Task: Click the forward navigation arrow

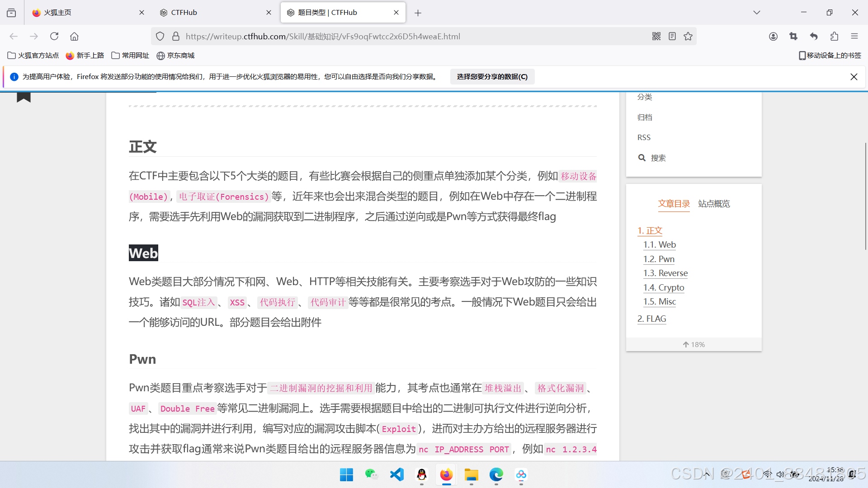Action: coord(34,36)
